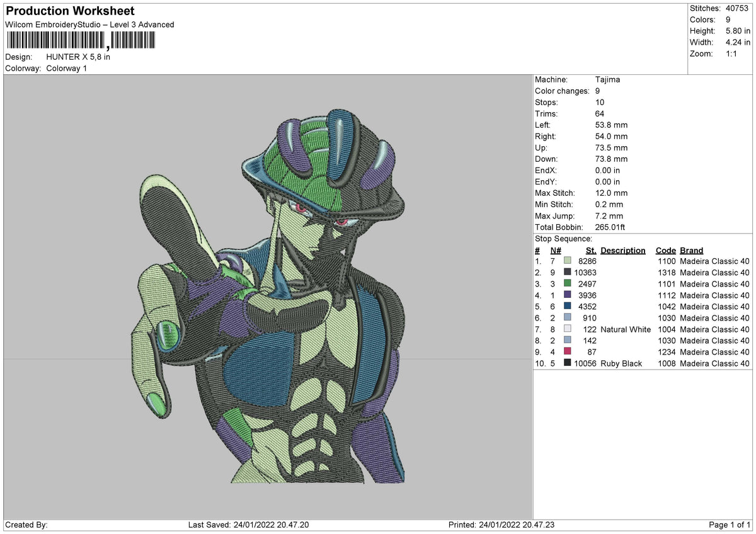Select the teal blue swatch for code 1042

coord(568,306)
